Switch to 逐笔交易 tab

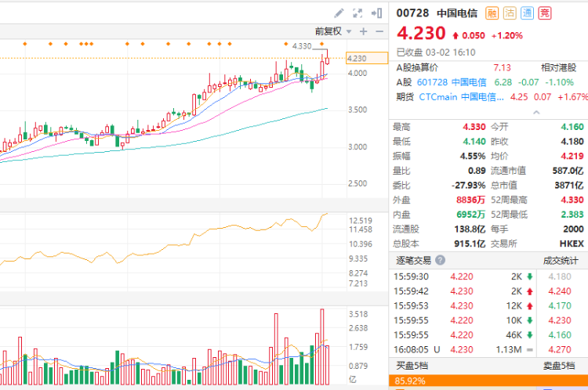pos(412,261)
